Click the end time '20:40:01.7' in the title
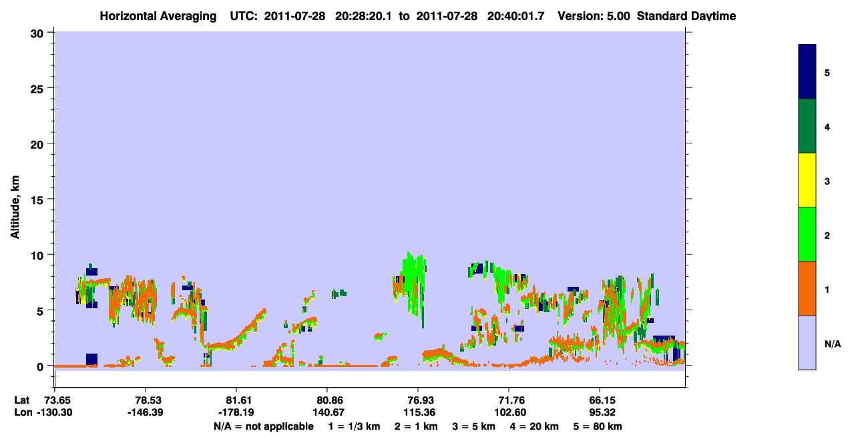 tap(517, 15)
